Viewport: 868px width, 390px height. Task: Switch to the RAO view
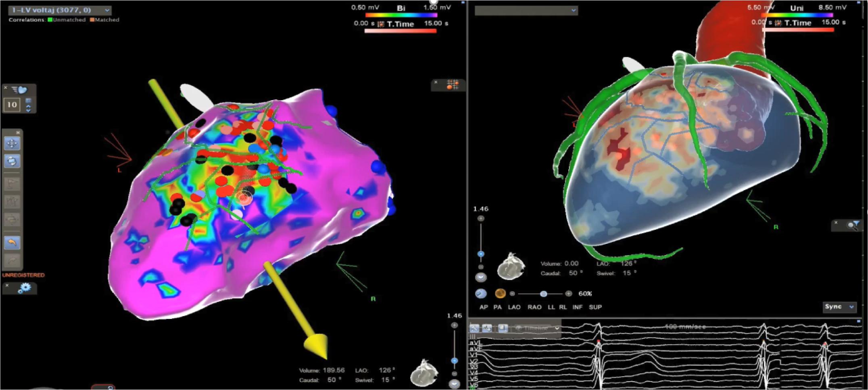pos(534,307)
